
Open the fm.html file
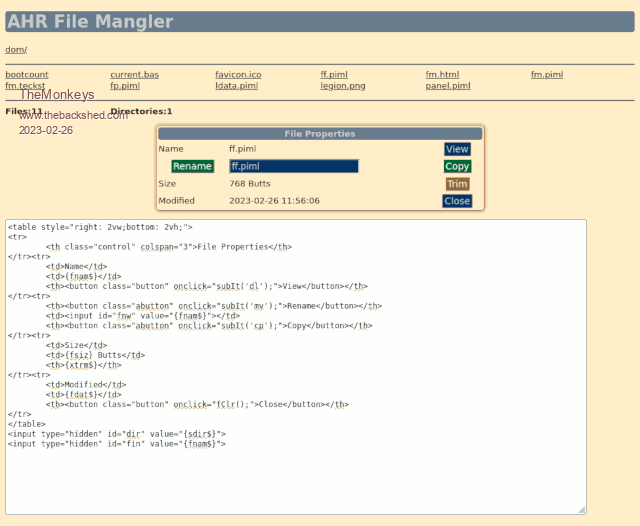(442, 75)
